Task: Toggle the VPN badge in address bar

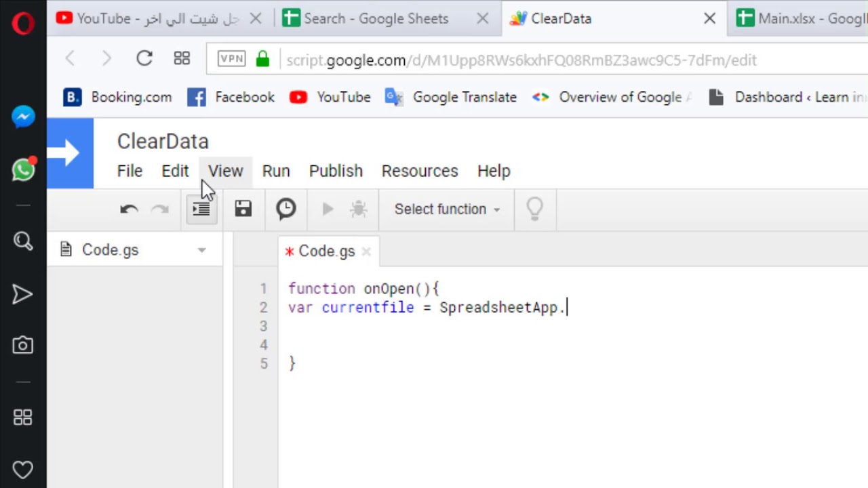Action: (232, 59)
